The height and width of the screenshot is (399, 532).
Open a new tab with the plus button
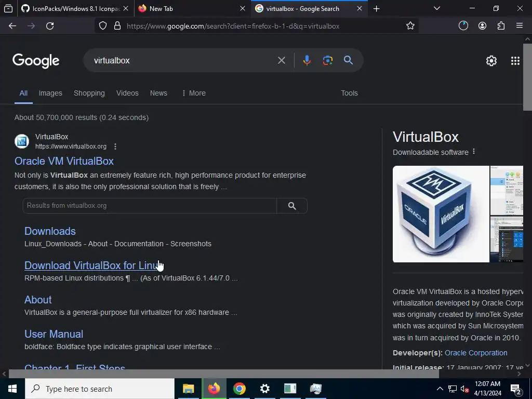(376, 9)
